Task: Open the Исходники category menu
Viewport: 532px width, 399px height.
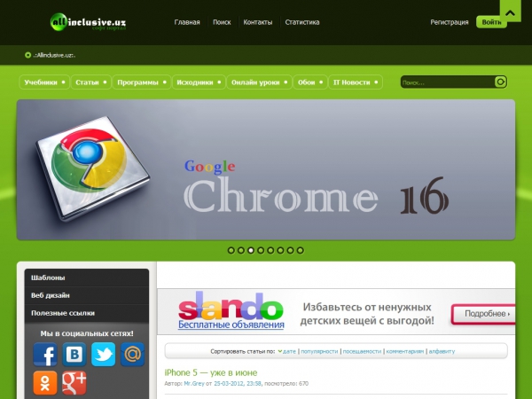Action: (199, 82)
